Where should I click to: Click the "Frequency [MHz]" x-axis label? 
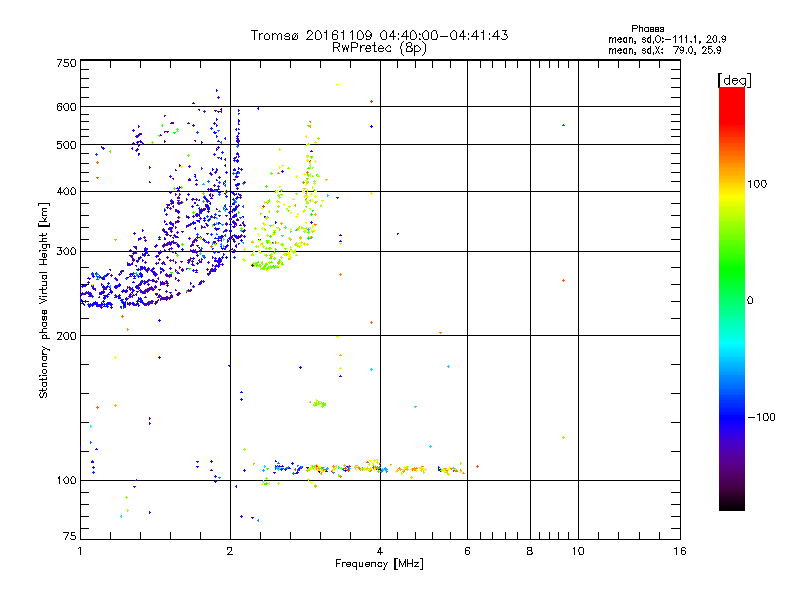379,564
